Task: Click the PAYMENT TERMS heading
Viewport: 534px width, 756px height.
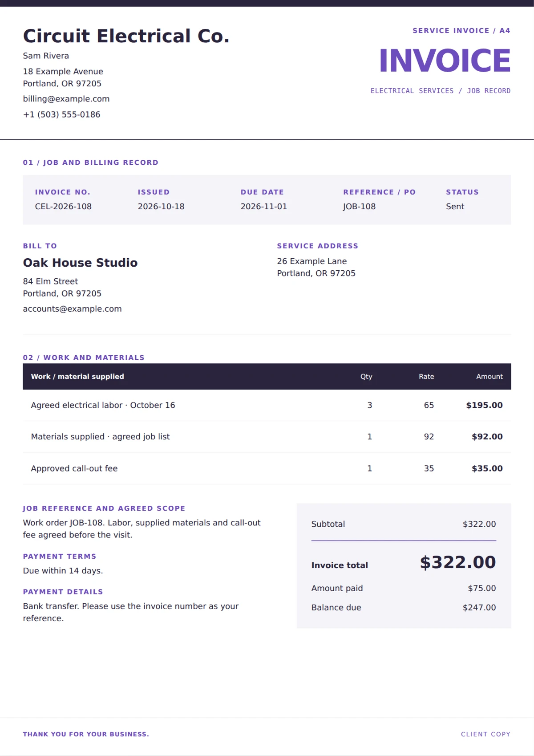Action: pos(60,557)
